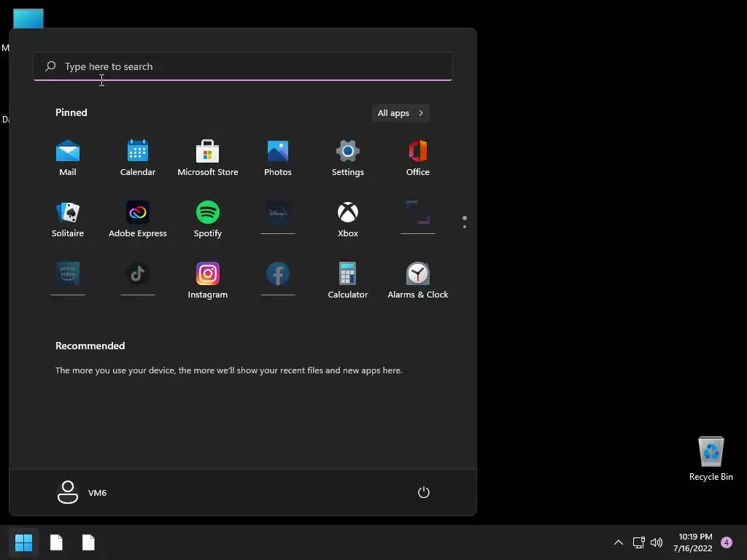
Task: Click the Disney+ pinned tile
Action: 278,218
